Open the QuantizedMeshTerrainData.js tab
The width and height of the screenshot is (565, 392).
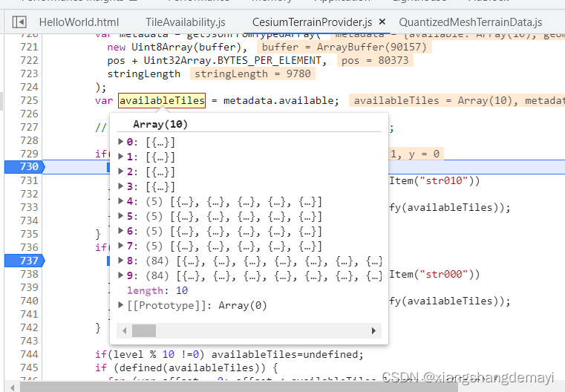pos(471,22)
